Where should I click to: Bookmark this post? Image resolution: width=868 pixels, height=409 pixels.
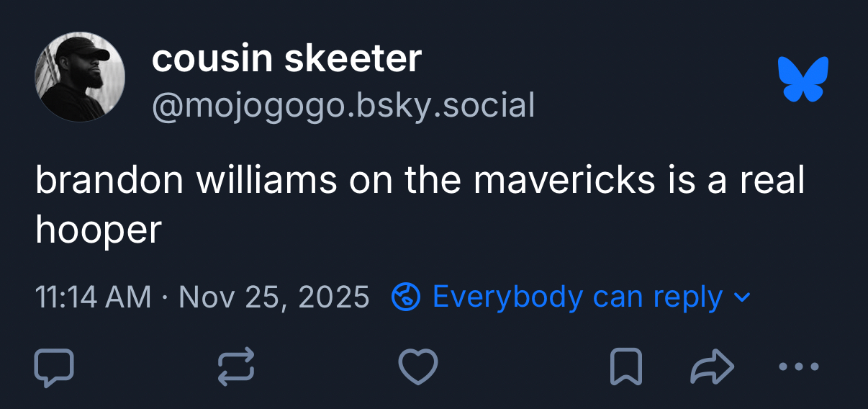point(625,367)
